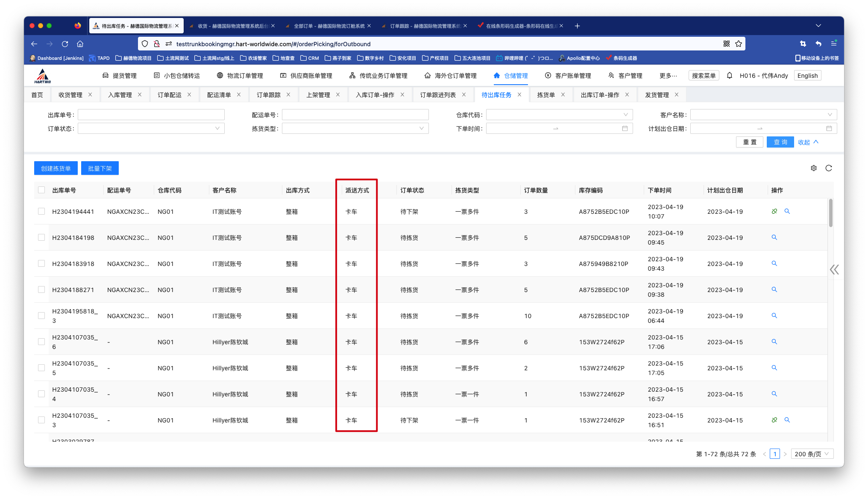The image size is (868, 499).
Task: Open the 订单状态 dropdown
Action: [151, 128]
